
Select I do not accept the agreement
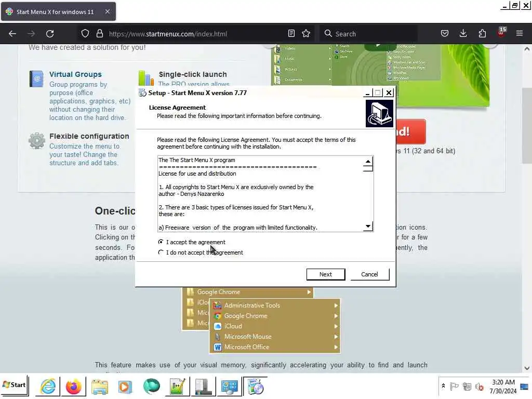(200, 252)
